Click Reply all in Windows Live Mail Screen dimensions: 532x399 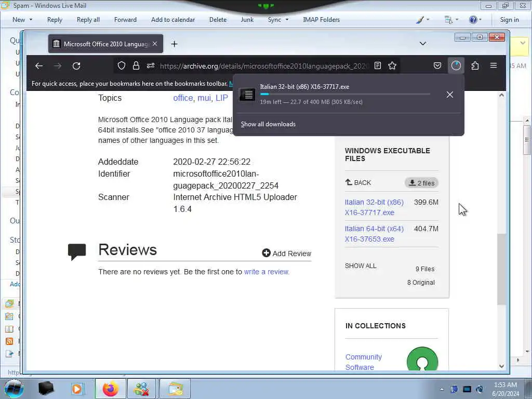click(x=88, y=20)
